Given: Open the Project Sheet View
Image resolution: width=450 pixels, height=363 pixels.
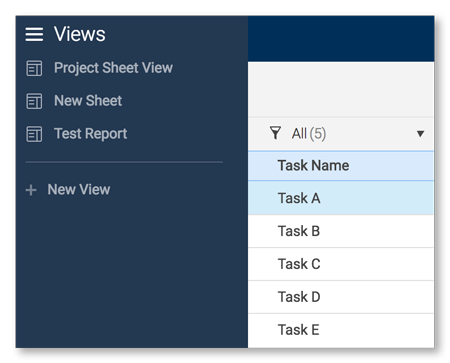Looking at the screenshot, I should click(113, 68).
